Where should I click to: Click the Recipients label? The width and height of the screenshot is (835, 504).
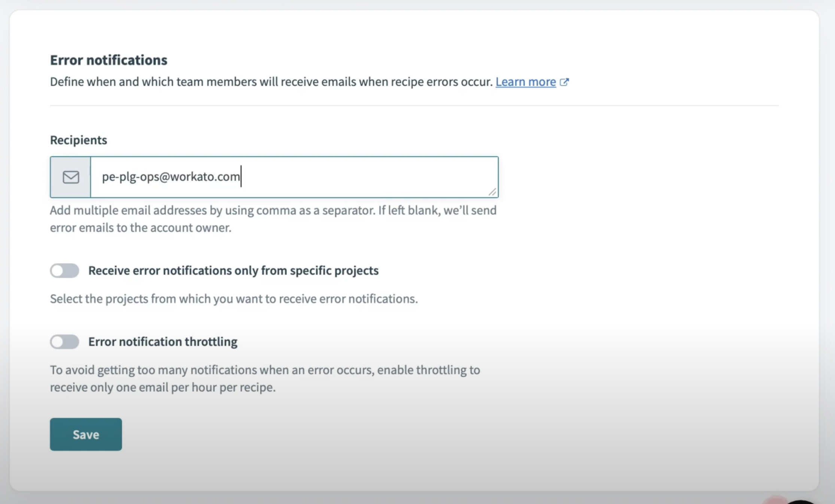(x=79, y=140)
